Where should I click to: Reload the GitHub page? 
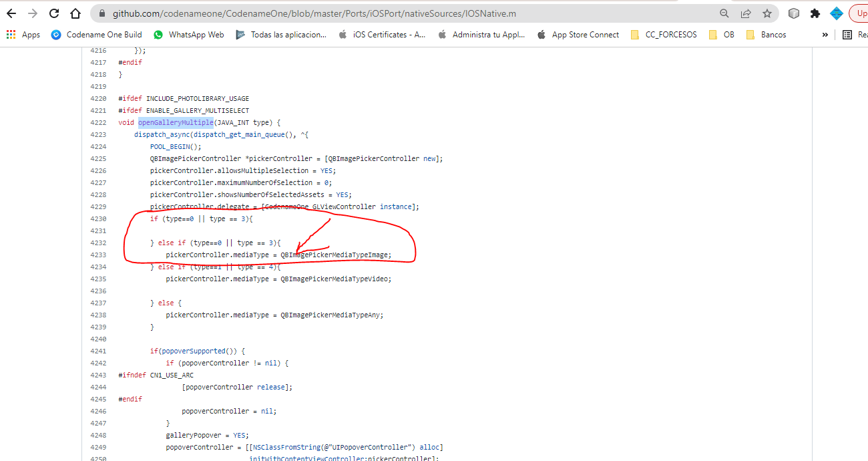pos(54,13)
